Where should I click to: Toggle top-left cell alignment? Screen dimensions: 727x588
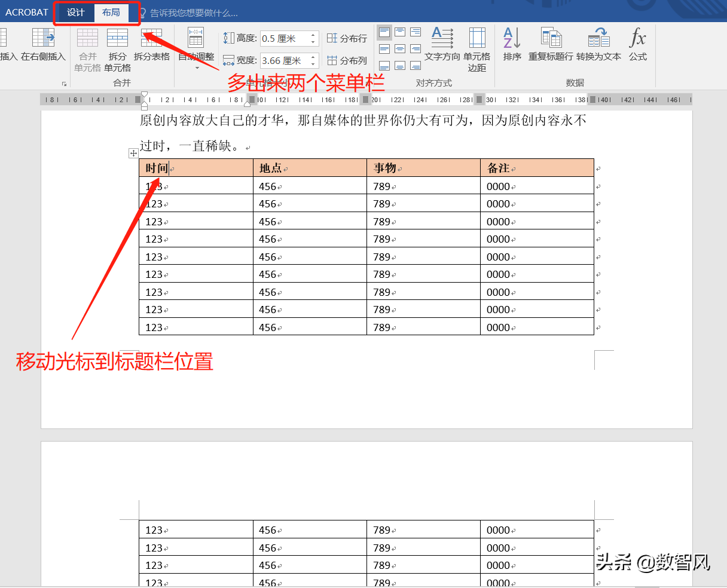384,32
